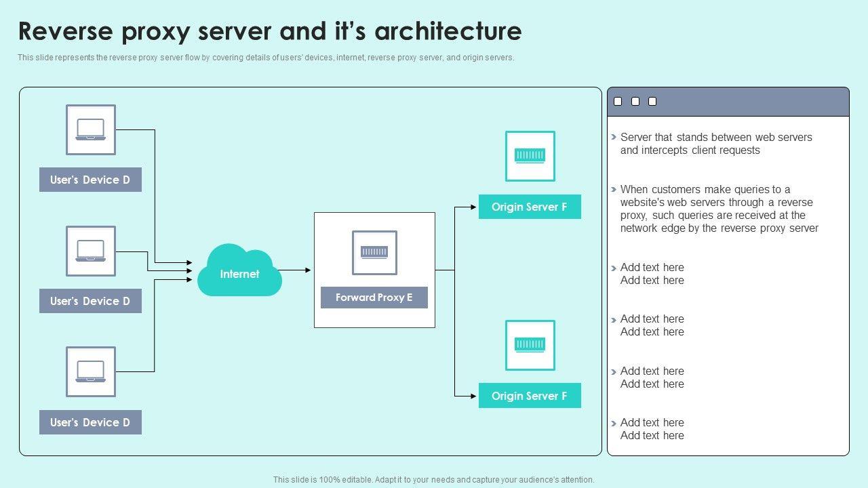Select the middle user device laptop icon
The image size is (868, 488).
coord(91,251)
